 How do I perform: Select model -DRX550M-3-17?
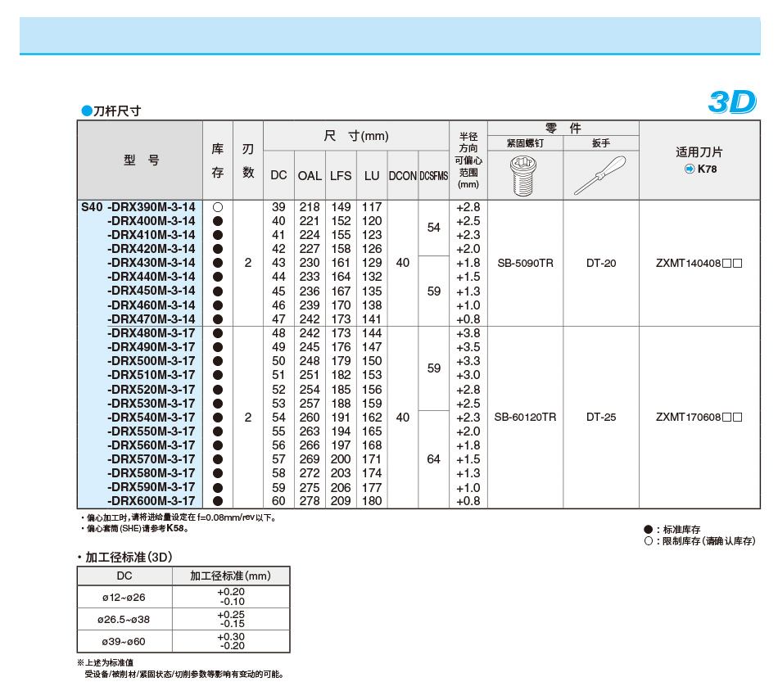pyautogui.click(x=152, y=431)
